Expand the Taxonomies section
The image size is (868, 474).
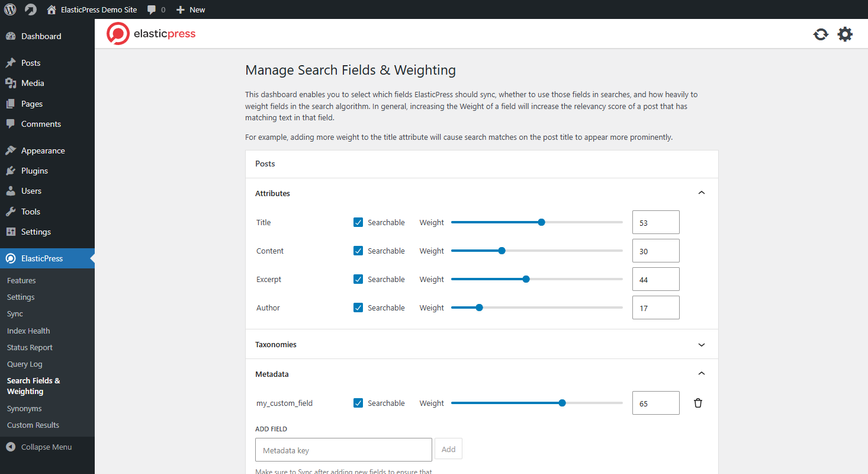point(481,344)
